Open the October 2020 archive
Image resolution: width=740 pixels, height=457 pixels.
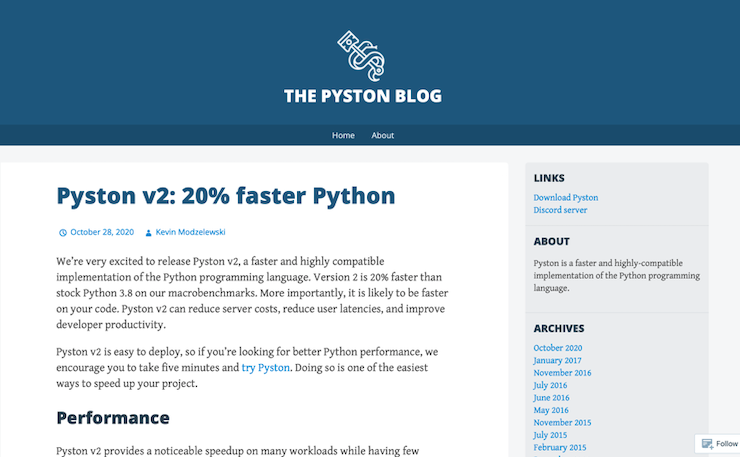click(558, 348)
